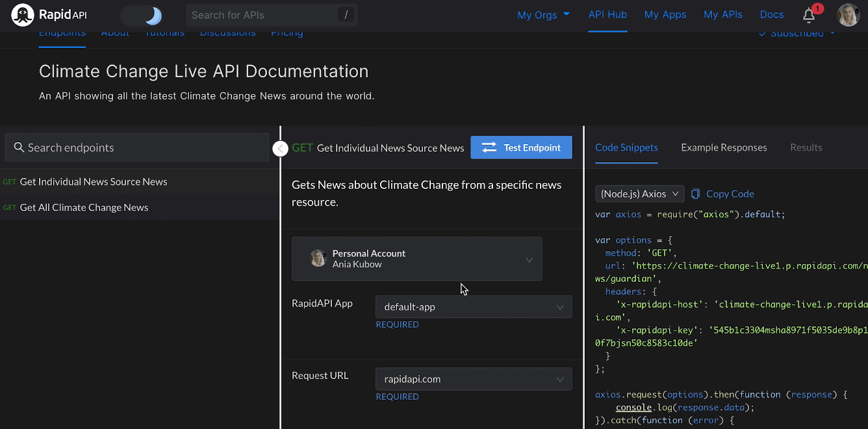Click the copy icon beside Copy Code
This screenshot has width=868, height=429.
pyautogui.click(x=696, y=193)
